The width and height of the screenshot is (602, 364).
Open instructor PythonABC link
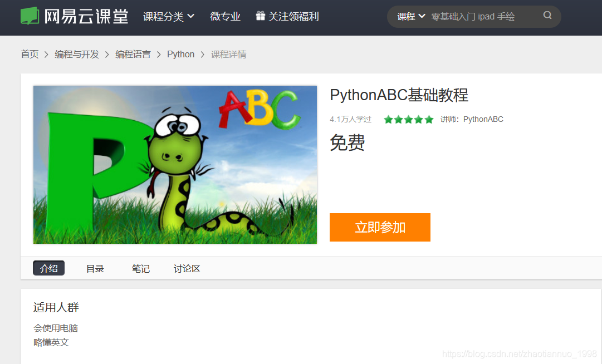click(x=483, y=119)
